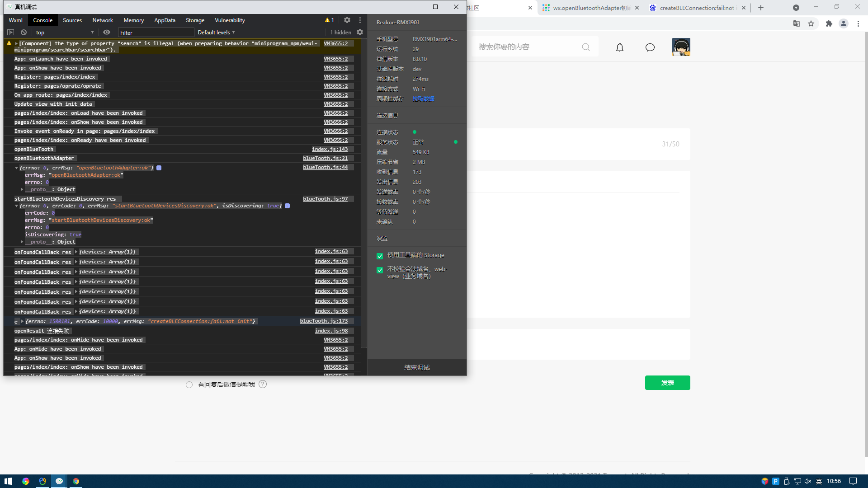Click the notification bell icon
The width and height of the screenshot is (868, 488).
click(x=619, y=47)
